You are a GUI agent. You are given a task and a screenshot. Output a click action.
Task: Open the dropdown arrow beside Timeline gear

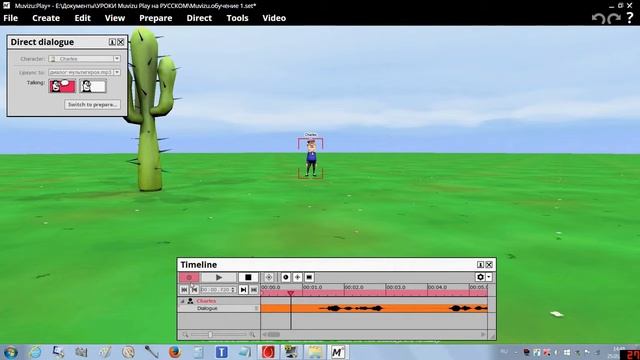pos(489,278)
